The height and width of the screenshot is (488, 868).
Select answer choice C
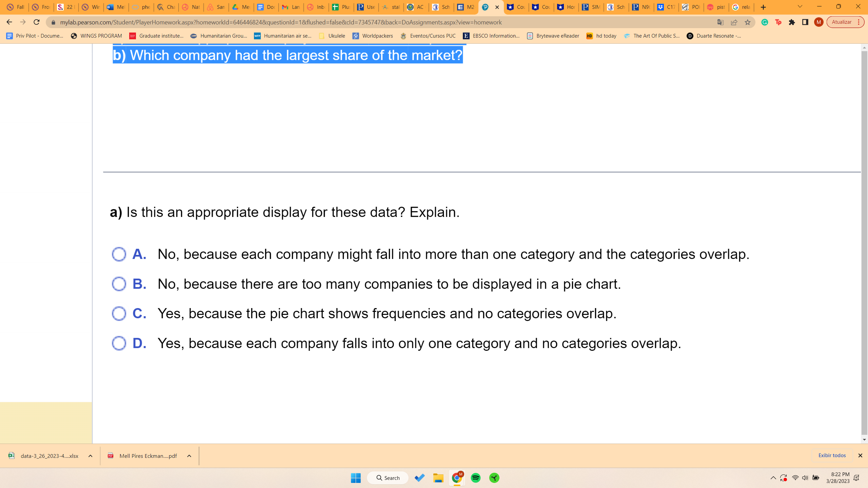coord(119,313)
